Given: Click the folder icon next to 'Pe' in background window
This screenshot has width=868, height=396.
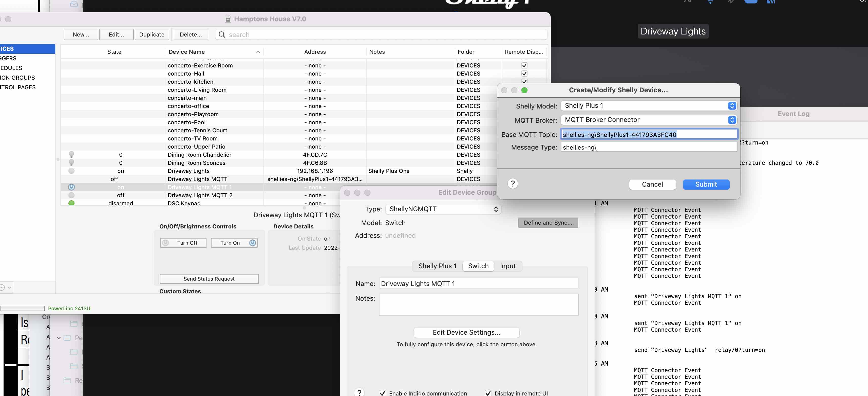Looking at the screenshot, I should click(67, 338).
